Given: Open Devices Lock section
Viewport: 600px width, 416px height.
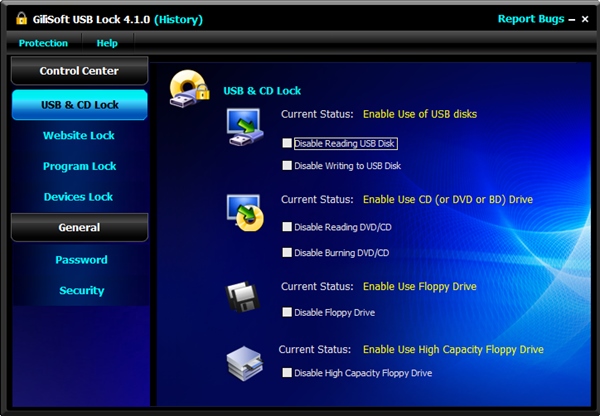Looking at the screenshot, I should (x=78, y=196).
